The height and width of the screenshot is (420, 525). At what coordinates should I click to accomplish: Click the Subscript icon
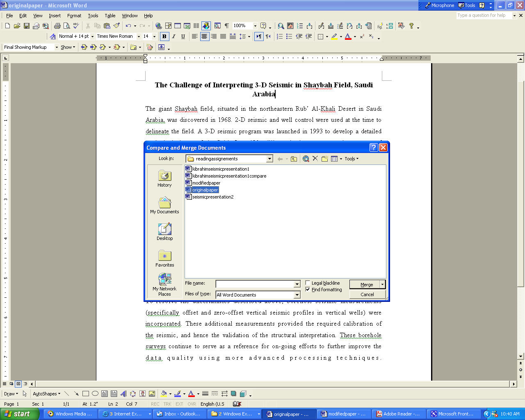(371, 37)
